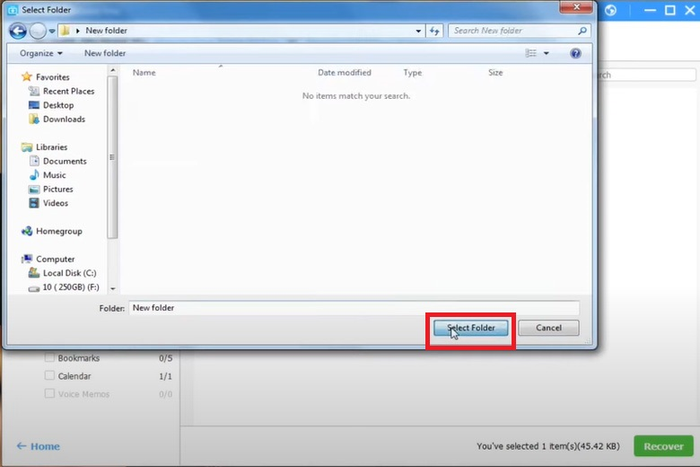700x467 pixels.
Task: Toggle the Bookmarks checkbox
Action: pyautogui.click(x=49, y=358)
